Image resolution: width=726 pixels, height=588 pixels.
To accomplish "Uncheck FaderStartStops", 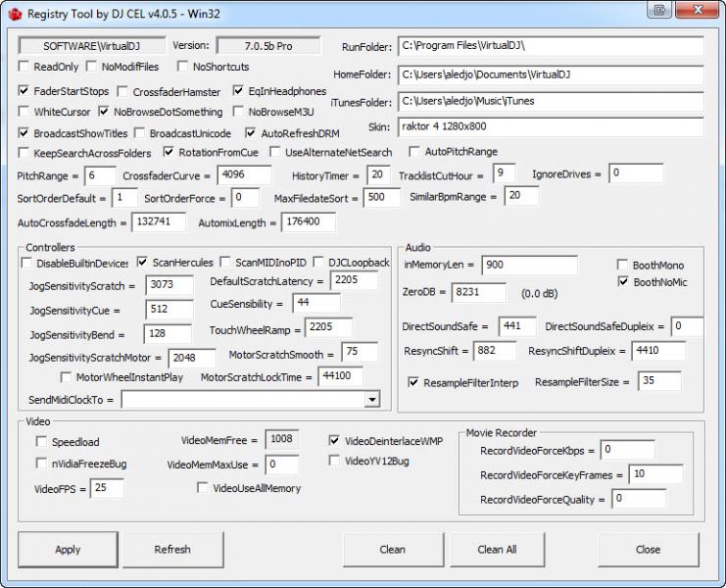I will coord(24,91).
